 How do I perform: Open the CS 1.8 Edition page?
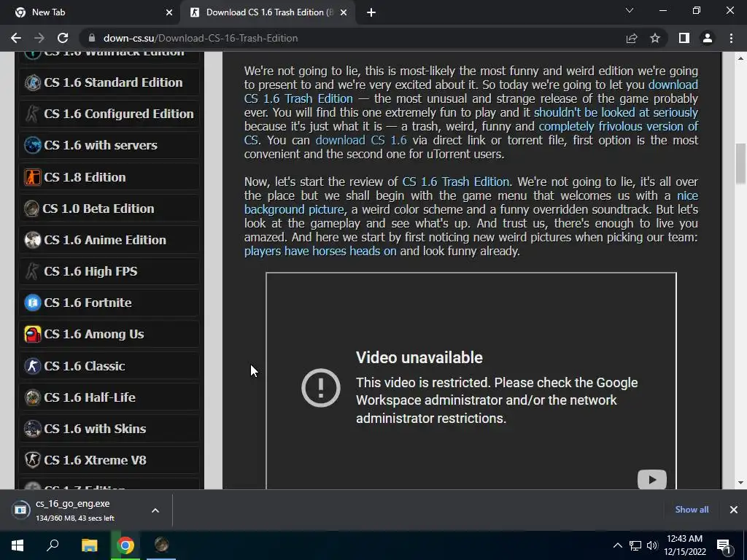click(x=85, y=177)
